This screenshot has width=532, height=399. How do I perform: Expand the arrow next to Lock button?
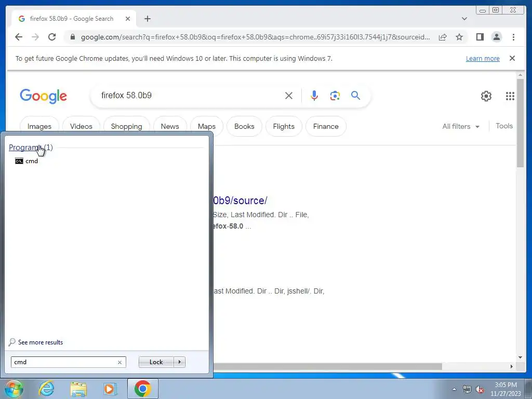click(x=179, y=362)
